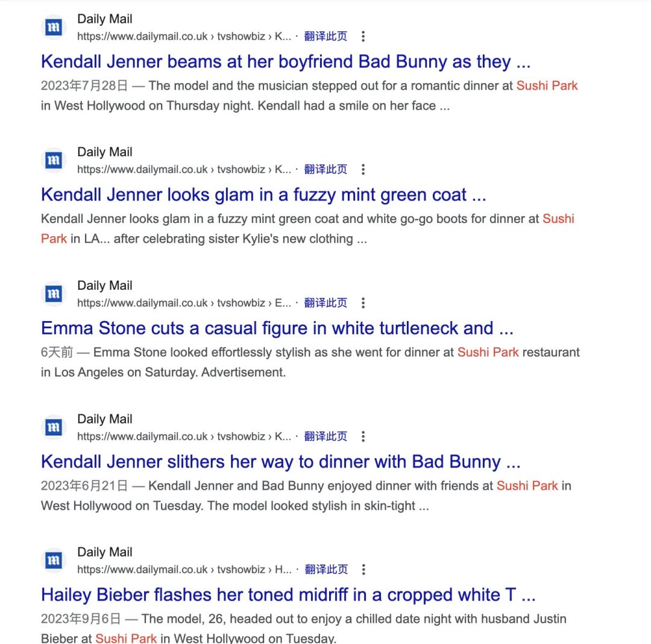
Task: Click the dailymail.co.uk URL above the mint green coat title
Action: pos(184,170)
